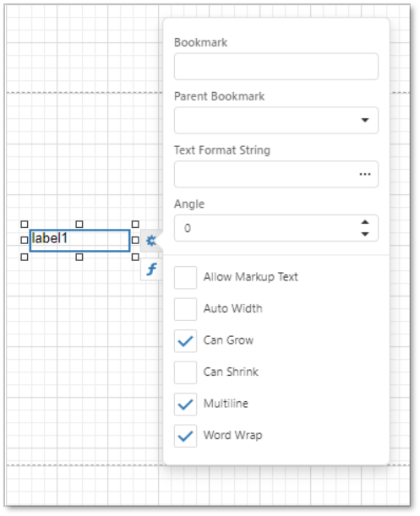Open the Parent Bookmark combo box
The height and width of the screenshot is (516, 420).
pos(276,120)
